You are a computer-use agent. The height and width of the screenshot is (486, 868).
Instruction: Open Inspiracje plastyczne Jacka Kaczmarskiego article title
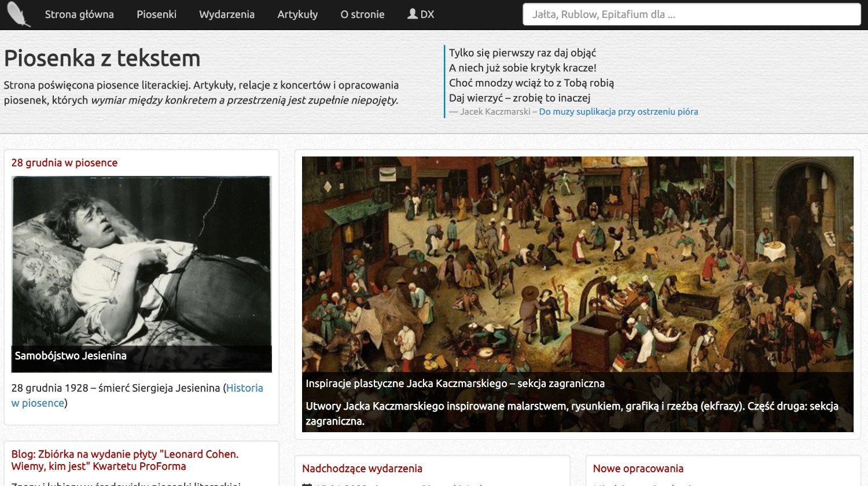click(x=455, y=384)
